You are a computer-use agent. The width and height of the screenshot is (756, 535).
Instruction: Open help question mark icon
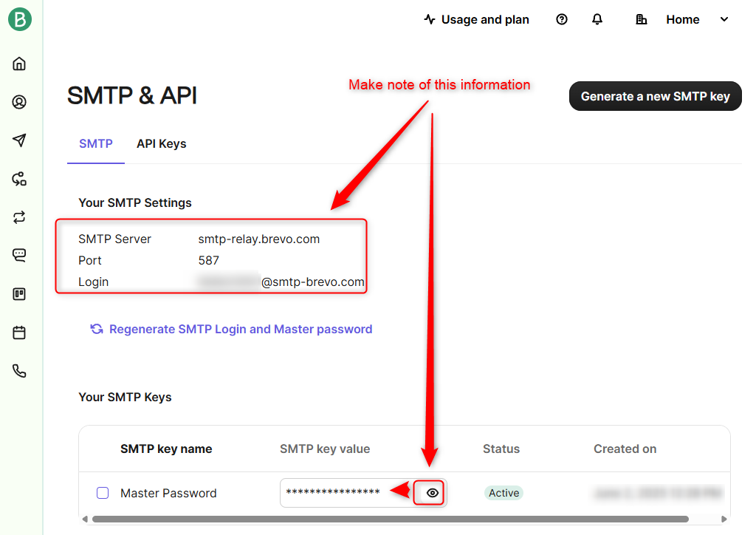pyautogui.click(x=562, y=19)
